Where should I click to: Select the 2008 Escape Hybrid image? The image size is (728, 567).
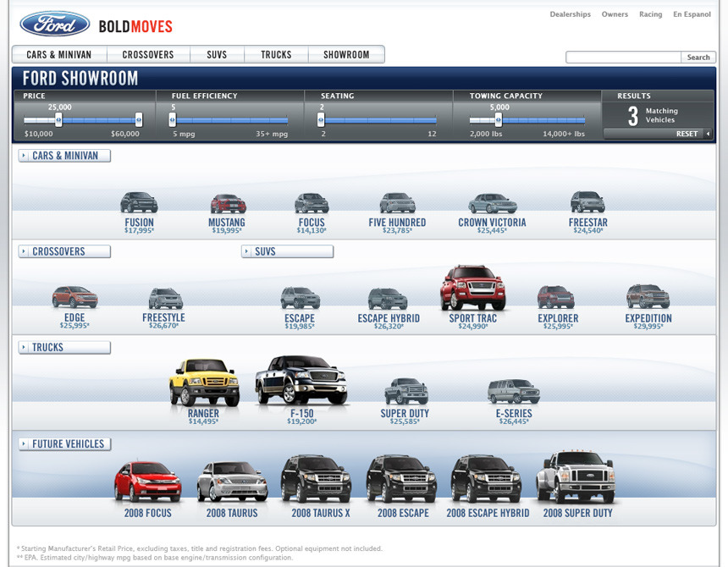point(486,479)
